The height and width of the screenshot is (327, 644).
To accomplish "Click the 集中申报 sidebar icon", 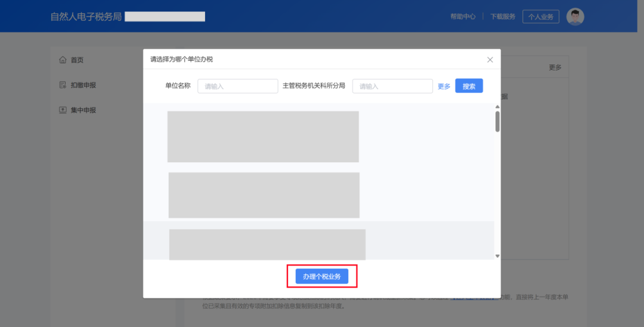I will pos(63,110).
